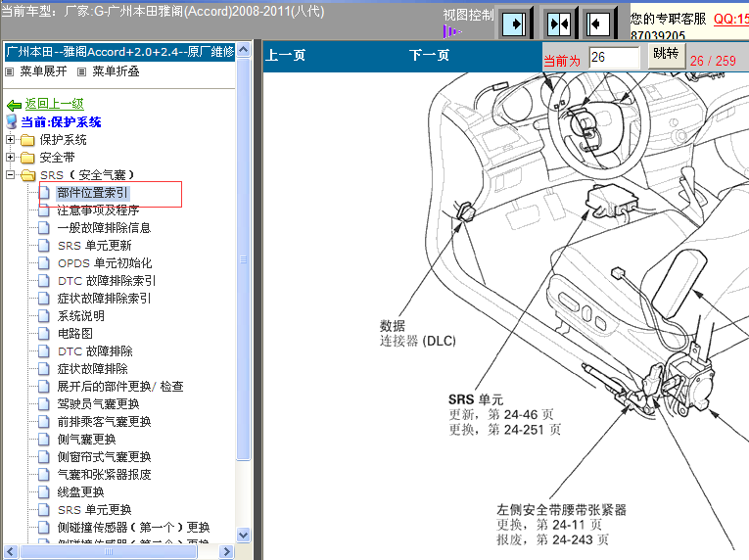Go to previous page 上一页
This screenshot has height=560, width=749.
[286, 56]
